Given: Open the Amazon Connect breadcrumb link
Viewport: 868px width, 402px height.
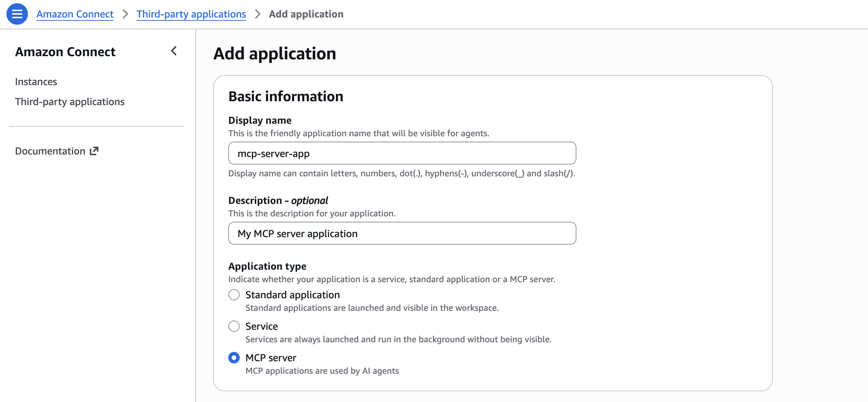Looking at the screenshot, I should point(75,14).
